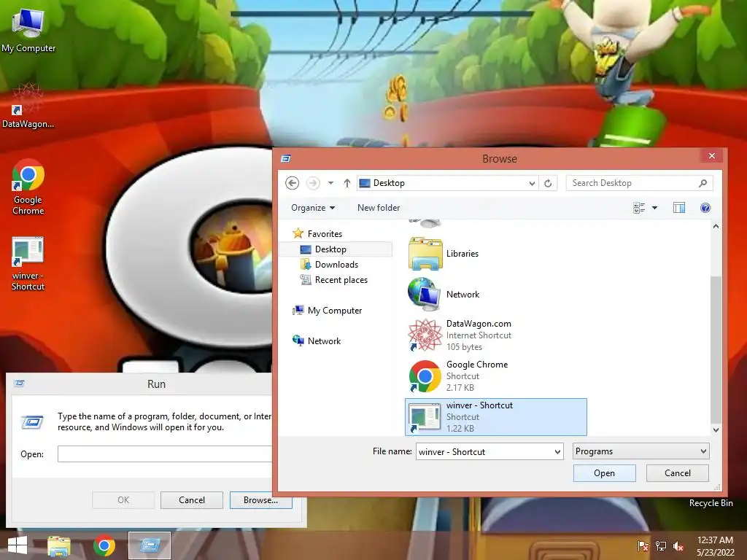
Task: Open File Explorer from the taskbar
Action: [58, 545]
